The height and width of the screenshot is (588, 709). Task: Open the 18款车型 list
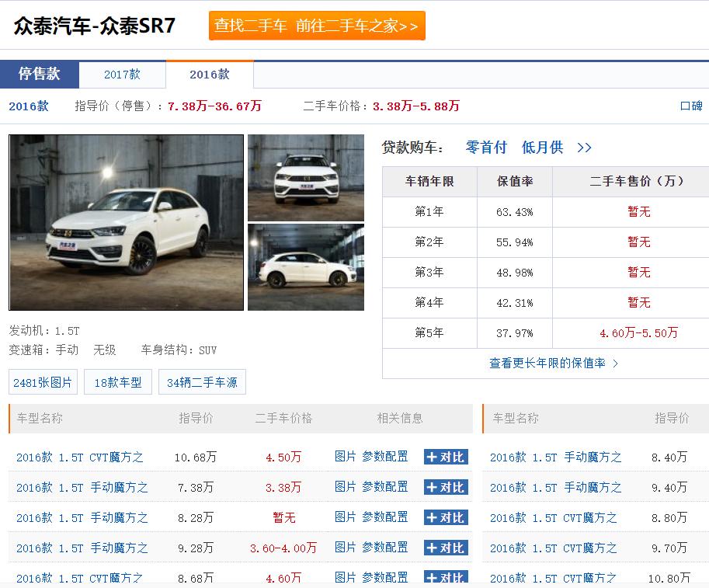click(117, 381)
